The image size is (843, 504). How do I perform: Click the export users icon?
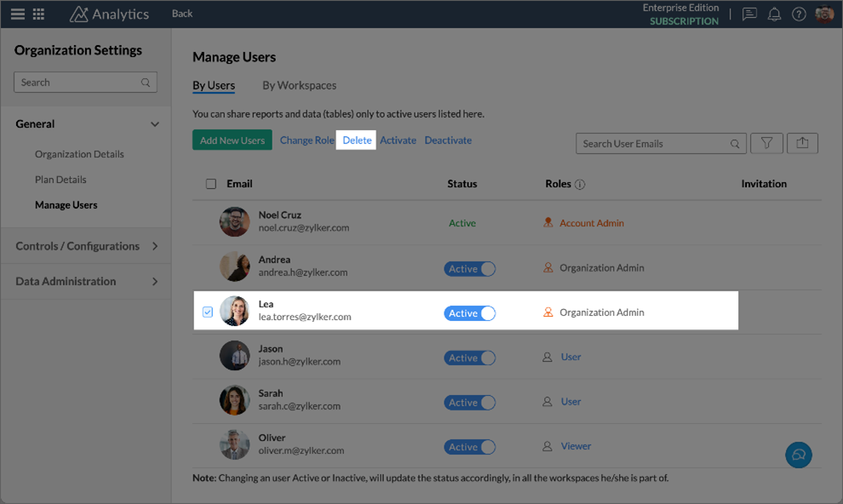tap(802, 143)
